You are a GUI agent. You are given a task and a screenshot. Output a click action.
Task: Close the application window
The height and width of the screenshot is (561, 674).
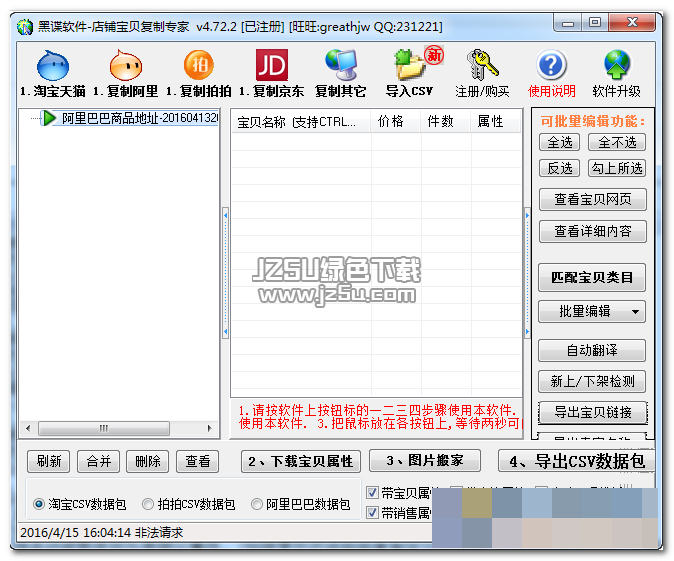pyautogui.click(x=632, y=23)
